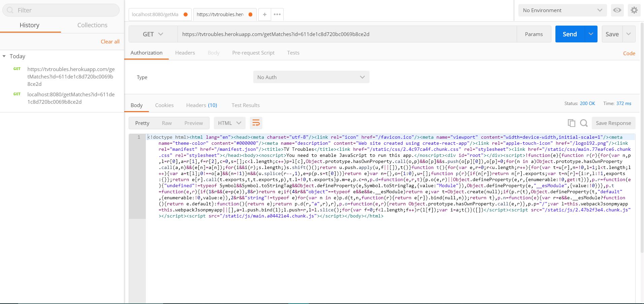Viewport: 644px width, 304px height.
Task: Click the request URL input field
Action: [x=347, y=34]
